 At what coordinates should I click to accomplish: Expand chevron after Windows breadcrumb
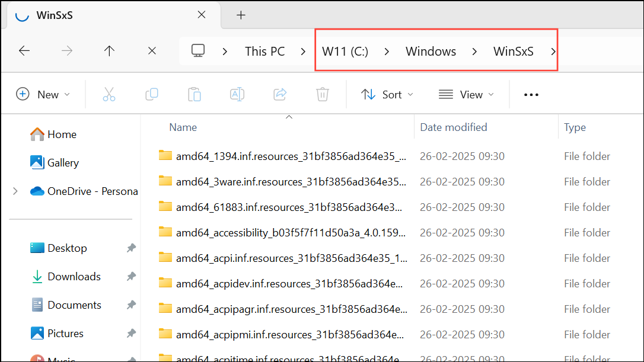point(474,52)
